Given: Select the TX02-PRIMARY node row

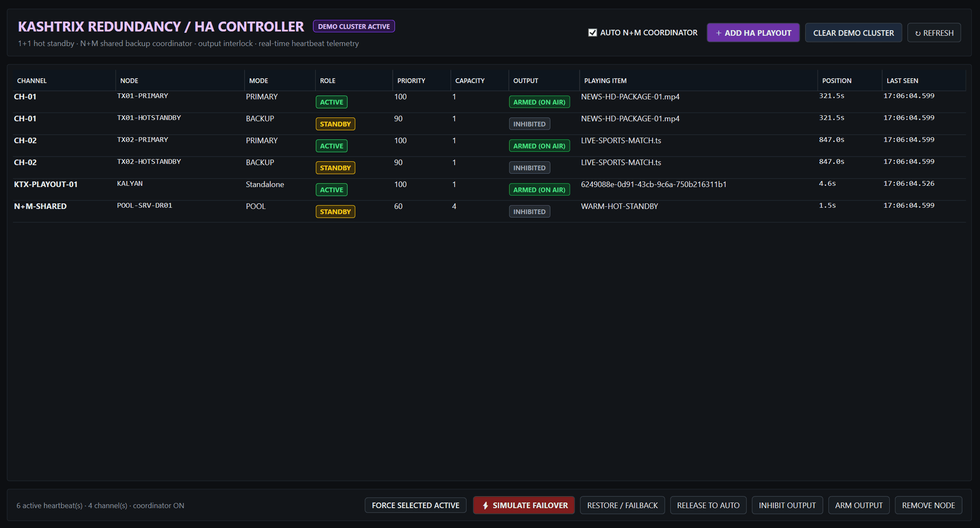Looking at the screenshot, I should [x=489, y=146].
